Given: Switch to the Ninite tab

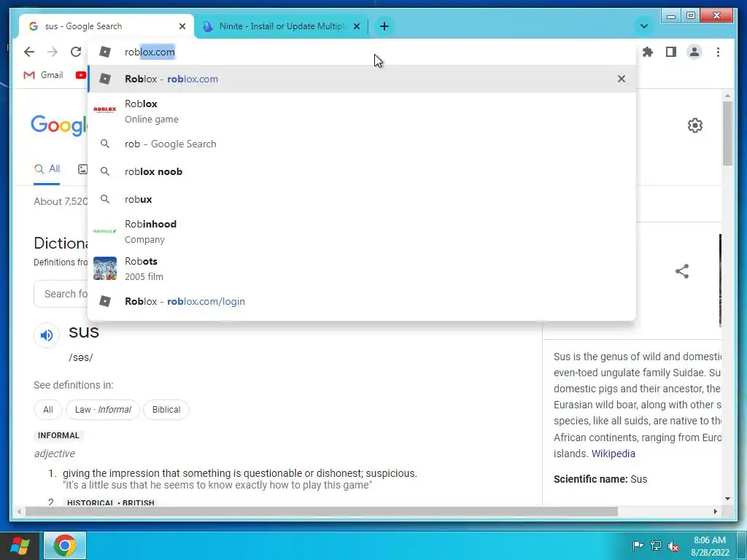Looking at the screenshot, I should [281, 26].
